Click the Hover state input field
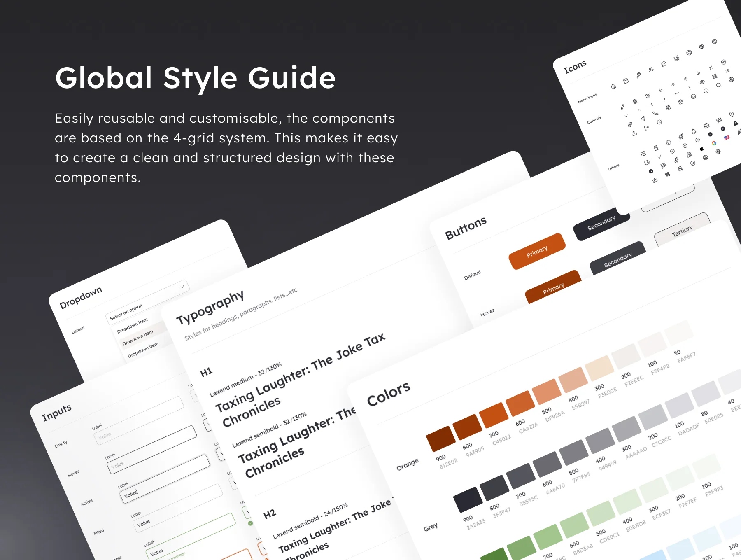 tap(151, 450)
